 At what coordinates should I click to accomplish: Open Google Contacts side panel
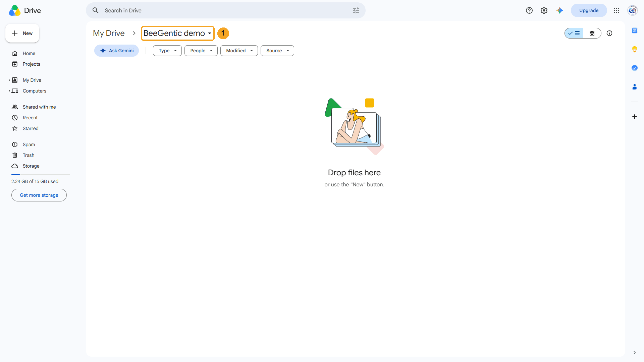[635, 87]
